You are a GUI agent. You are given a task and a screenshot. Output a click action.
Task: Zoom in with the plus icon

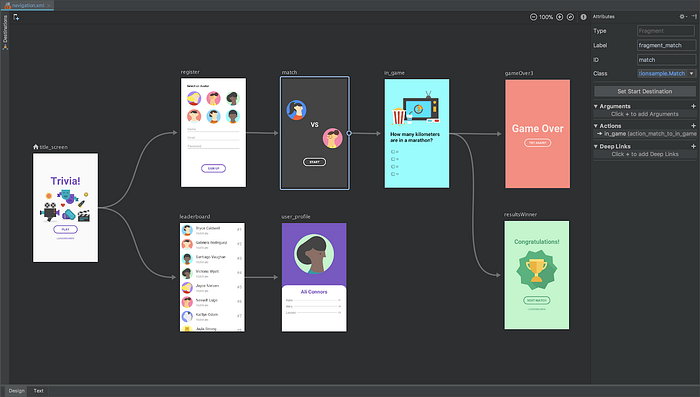click(x=559, y=17)
